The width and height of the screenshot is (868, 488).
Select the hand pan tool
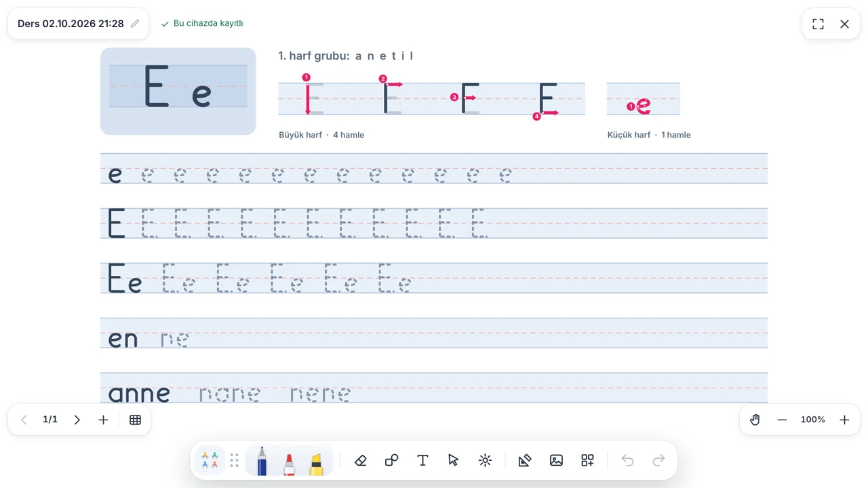755,420
